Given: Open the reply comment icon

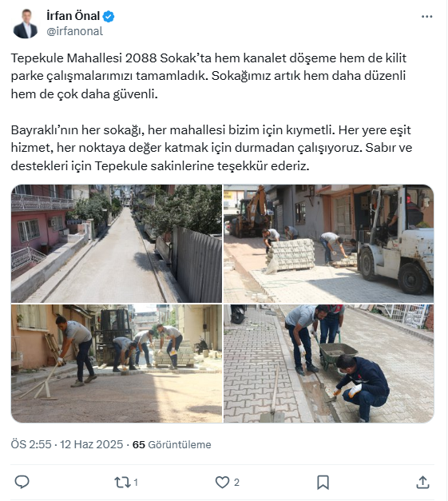Looking at the screenshot, I should [x=22, y=482].
